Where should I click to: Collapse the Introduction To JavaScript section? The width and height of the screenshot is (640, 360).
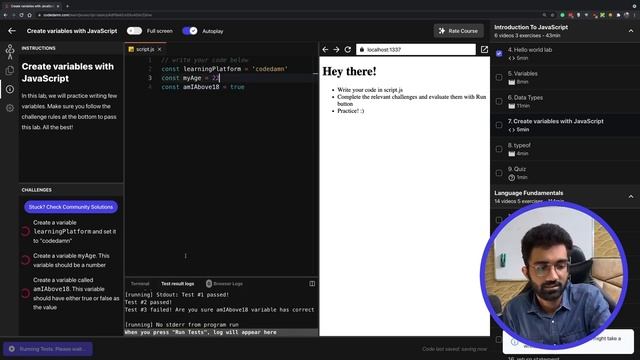point(631,31)
